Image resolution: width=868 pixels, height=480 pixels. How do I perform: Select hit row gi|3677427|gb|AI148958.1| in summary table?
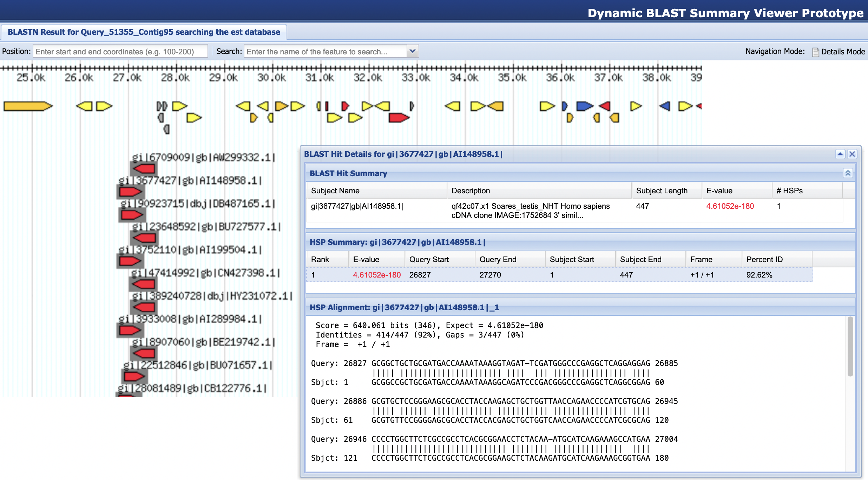574,210
